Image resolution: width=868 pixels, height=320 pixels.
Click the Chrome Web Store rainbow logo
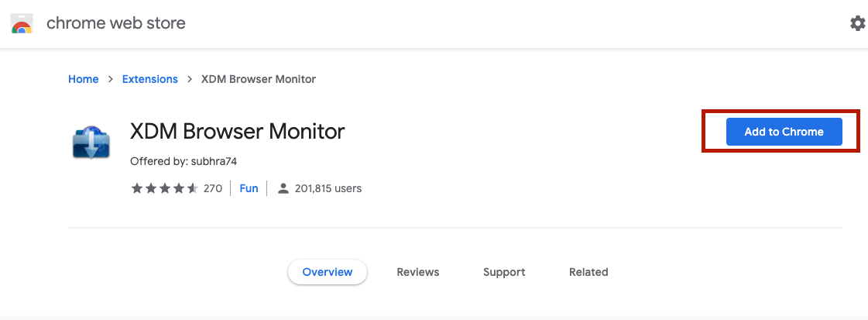point(21,24)
